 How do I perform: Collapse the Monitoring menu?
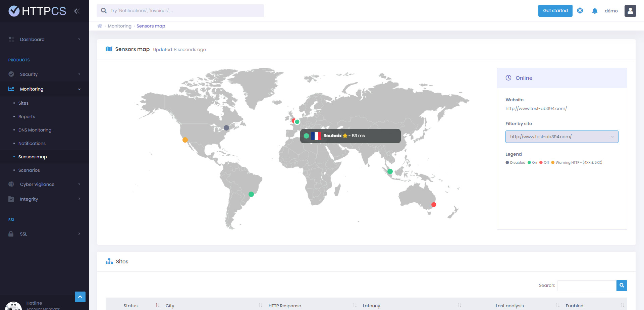(44, 89)
